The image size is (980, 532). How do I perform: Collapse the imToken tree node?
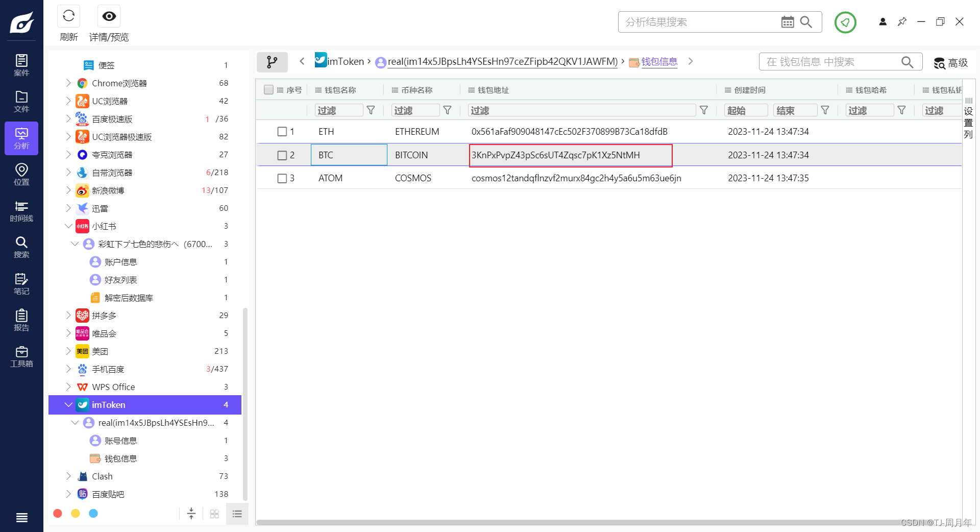[x=68, y=404]
